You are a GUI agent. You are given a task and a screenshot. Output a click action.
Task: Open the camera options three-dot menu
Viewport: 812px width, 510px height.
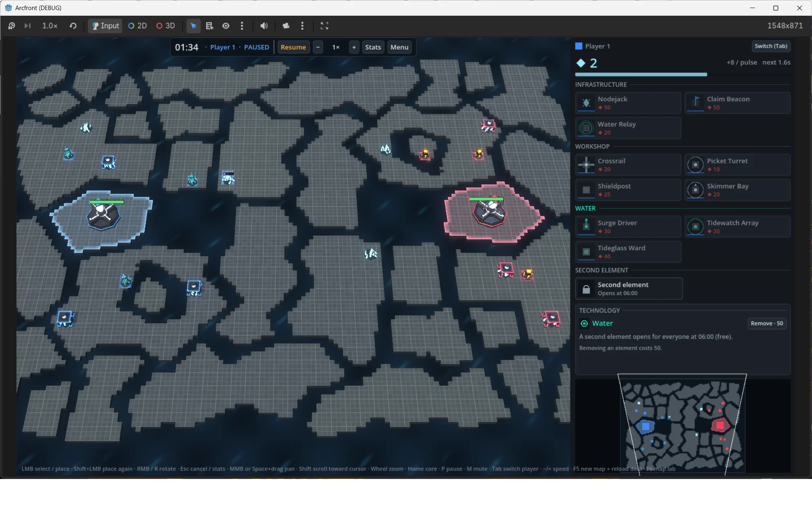[x=302, y=26]
